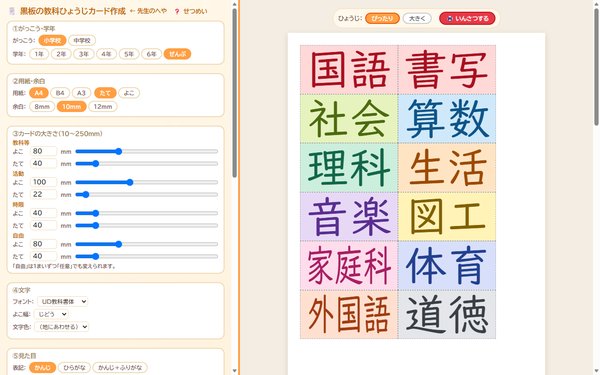The width and height of the screenshot is (600, 375).
Task: Select かんじ＋ふりがな notation
Action: (120, 367)
